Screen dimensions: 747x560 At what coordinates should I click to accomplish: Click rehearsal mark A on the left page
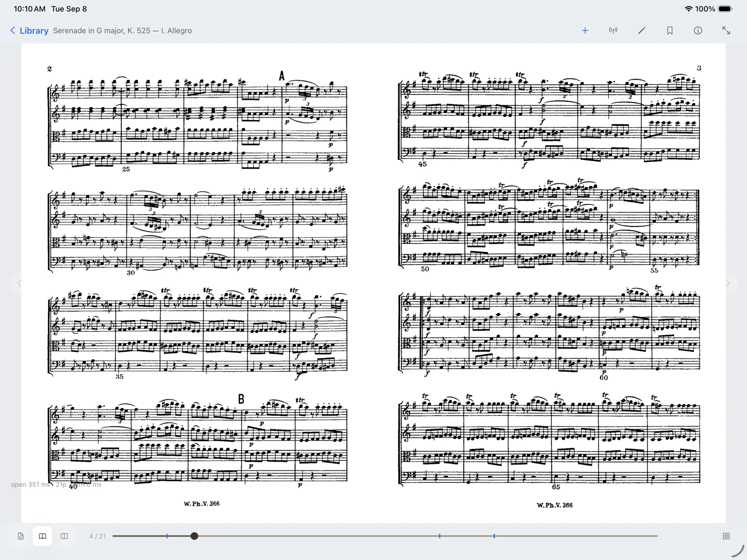282,76
